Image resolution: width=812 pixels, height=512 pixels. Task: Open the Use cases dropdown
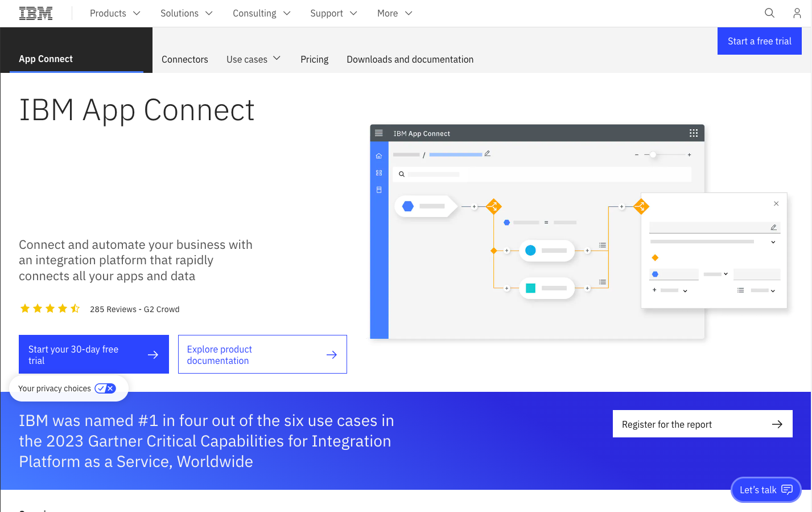(254, 59)
